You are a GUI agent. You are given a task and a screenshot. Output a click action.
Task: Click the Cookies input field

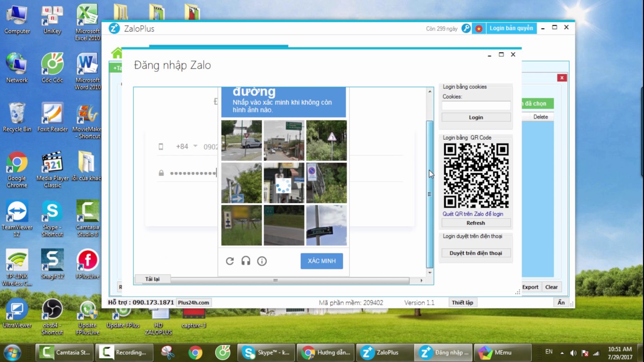[476, 106]
